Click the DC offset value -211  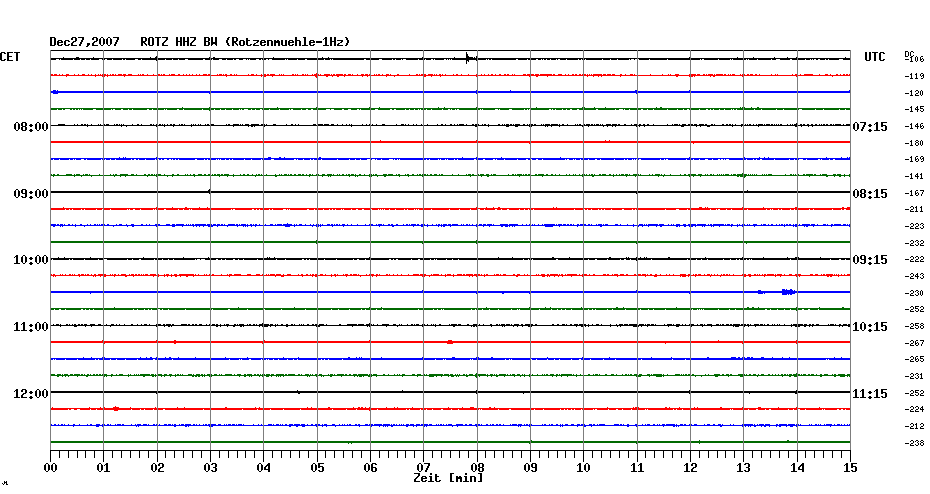(x=915, y=209)
